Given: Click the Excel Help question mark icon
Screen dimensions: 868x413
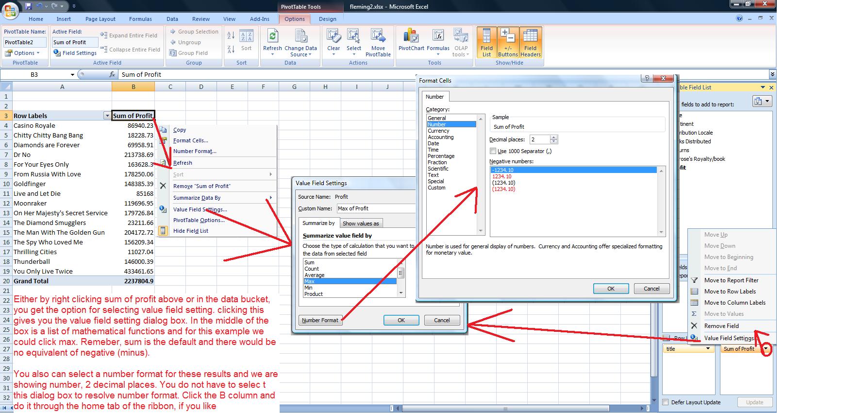Looking at the screenshot, I should 739,18.
